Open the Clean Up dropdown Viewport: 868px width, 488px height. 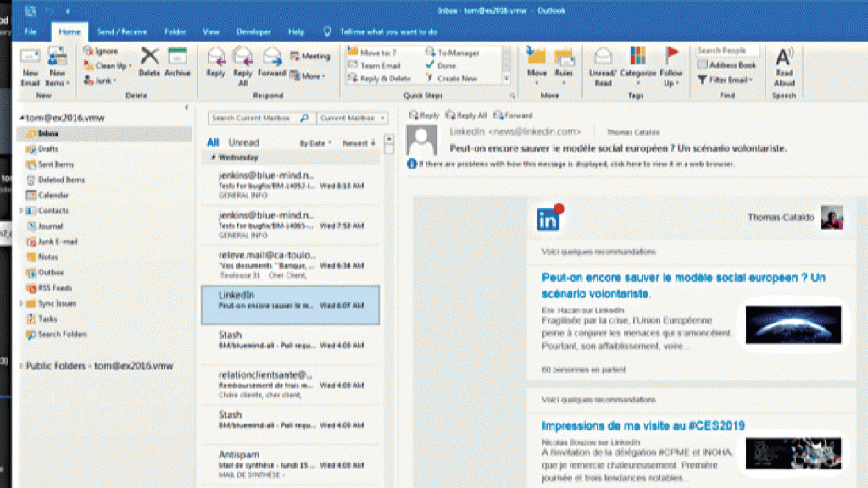click(x=108, y=65)
